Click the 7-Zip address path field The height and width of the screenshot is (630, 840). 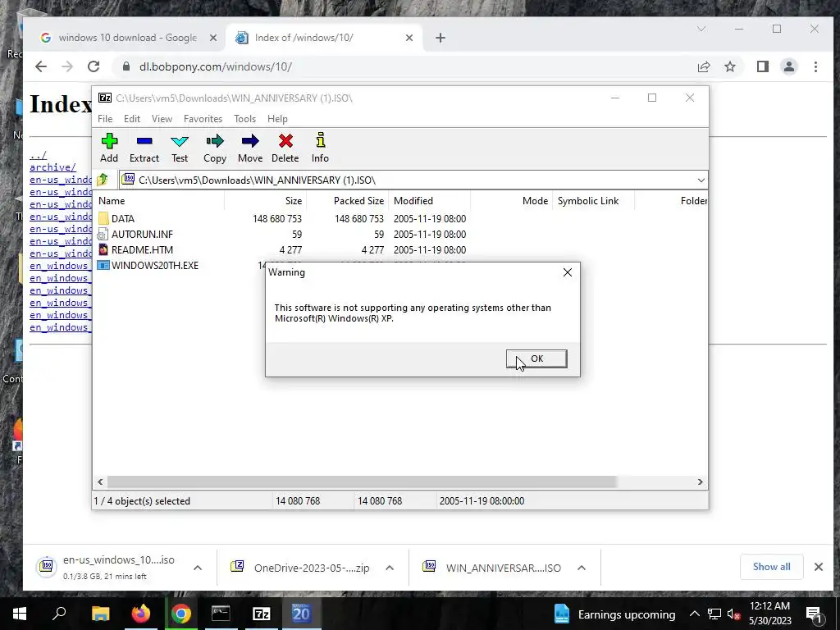coord(407,180)
